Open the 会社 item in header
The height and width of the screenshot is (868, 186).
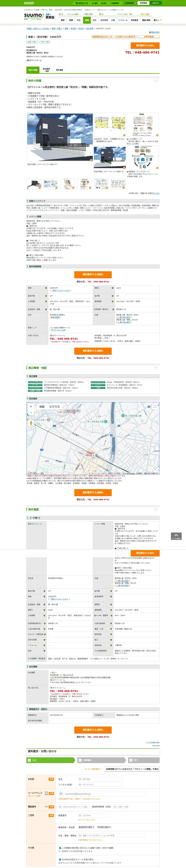click(104, 3)
